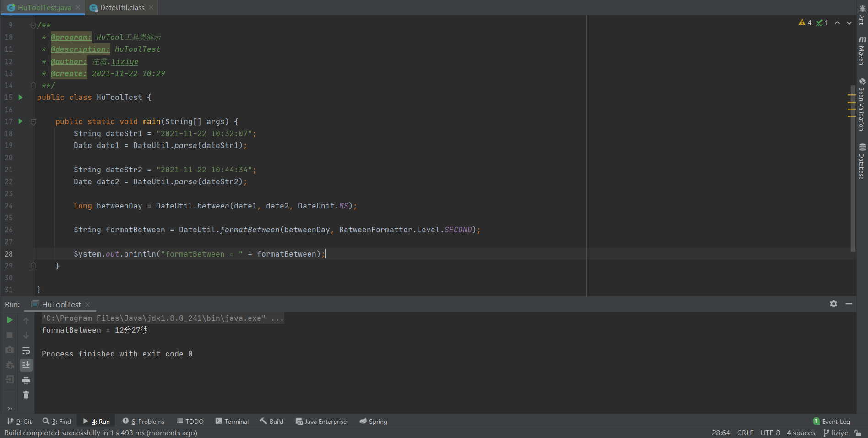This screenshot has width=868, height=438.
Task: Open the Find tool window
Action: tap(57, 422)
